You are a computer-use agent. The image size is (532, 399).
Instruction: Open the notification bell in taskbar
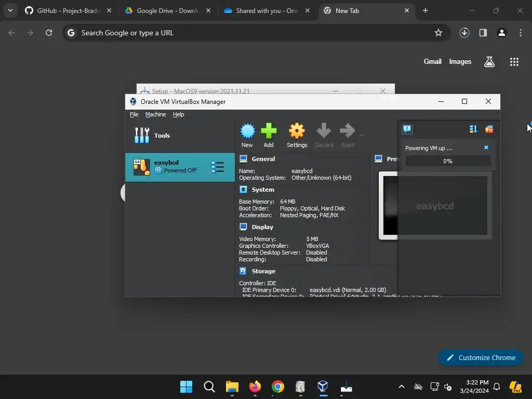pos(497,387)
